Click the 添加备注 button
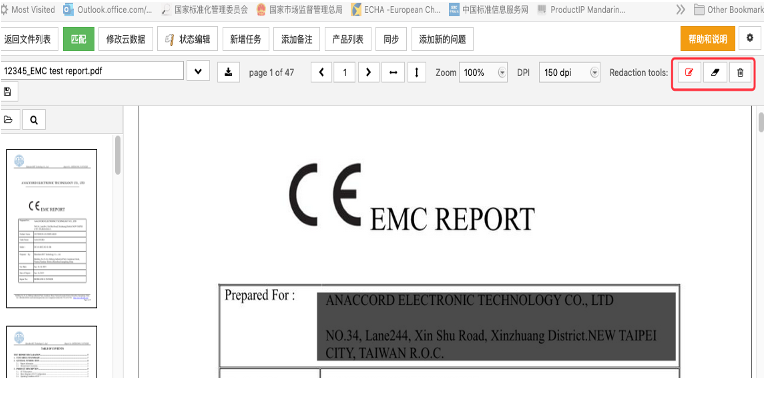 tap(297, 39)
